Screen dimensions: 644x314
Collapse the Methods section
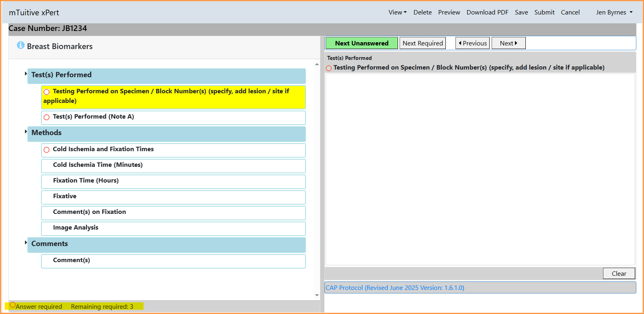tap(26, 131)
